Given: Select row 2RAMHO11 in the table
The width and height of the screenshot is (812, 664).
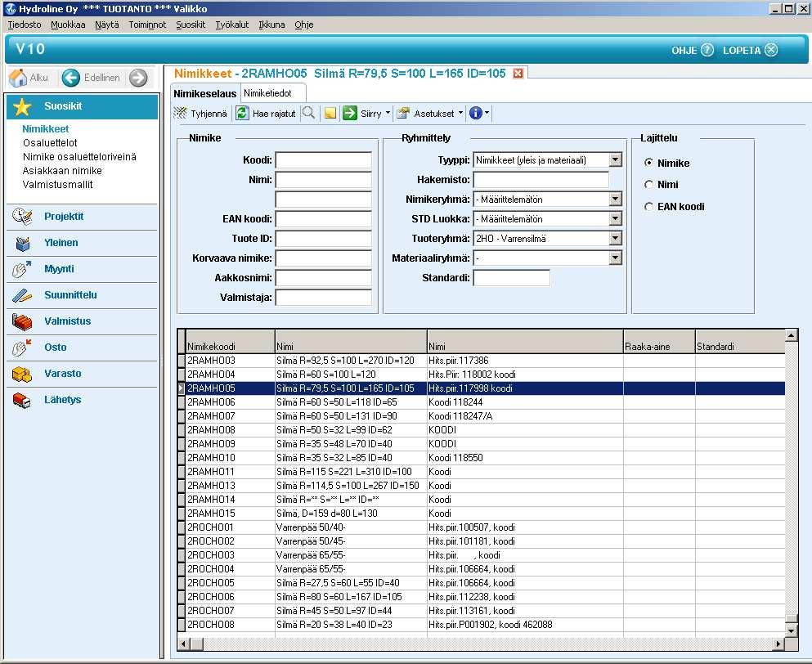Looking at the screenshot, I should tap(482, 472).
